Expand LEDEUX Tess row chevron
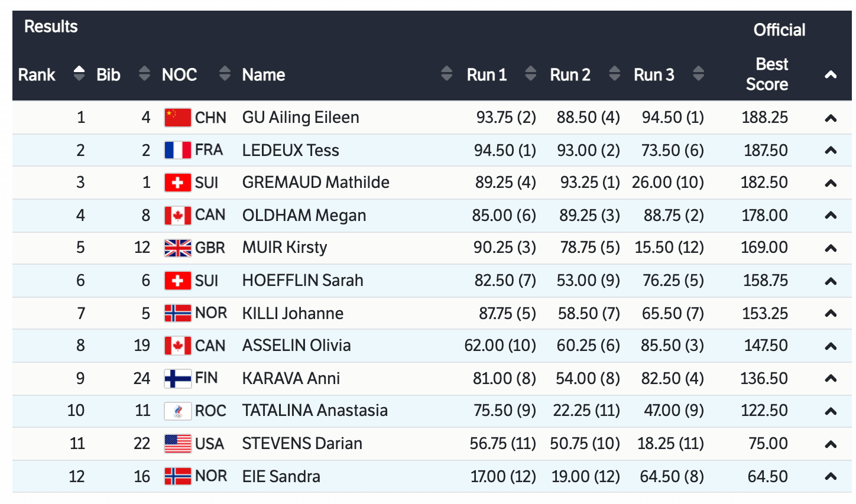The height and width of the screenshot is (504, 856). (x=831, y=151)
